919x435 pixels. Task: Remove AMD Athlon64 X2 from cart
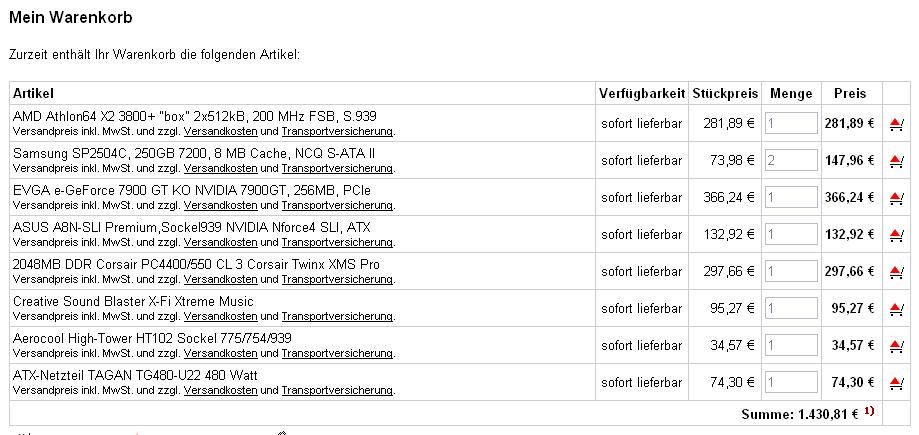[896, 124]
